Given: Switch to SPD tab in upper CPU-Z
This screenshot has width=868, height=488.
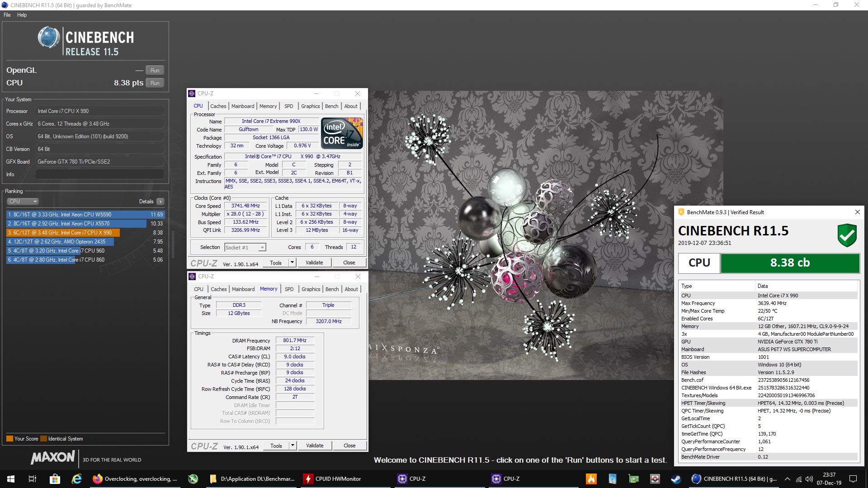Looking at the screenshot, I should (x=289, y=106).
